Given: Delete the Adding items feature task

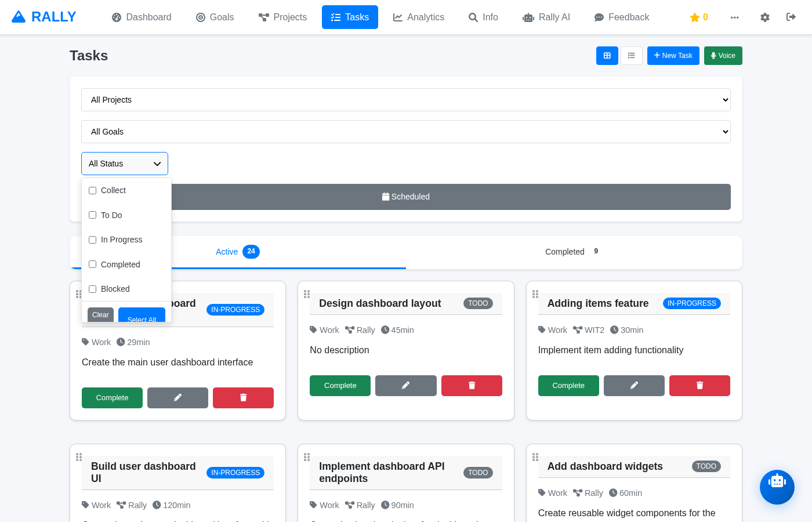Looking at the screenshot, I should tap(699, 386).
